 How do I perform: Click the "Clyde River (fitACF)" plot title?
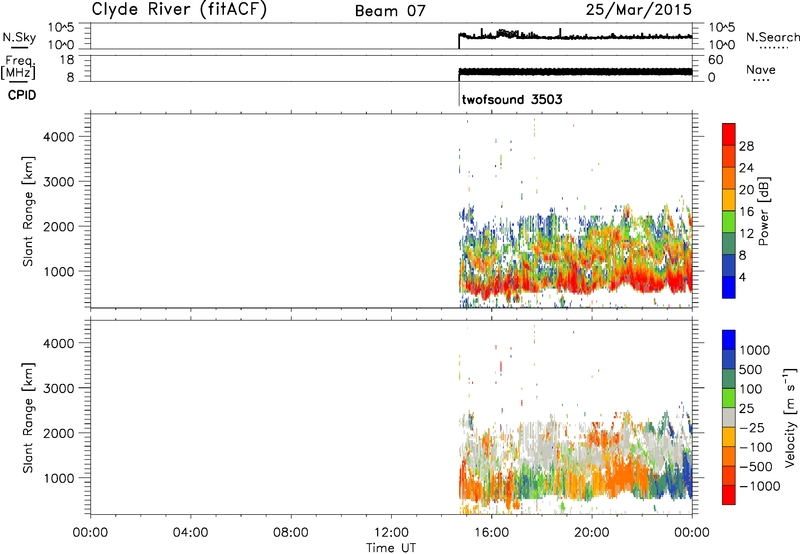point(179,10)
